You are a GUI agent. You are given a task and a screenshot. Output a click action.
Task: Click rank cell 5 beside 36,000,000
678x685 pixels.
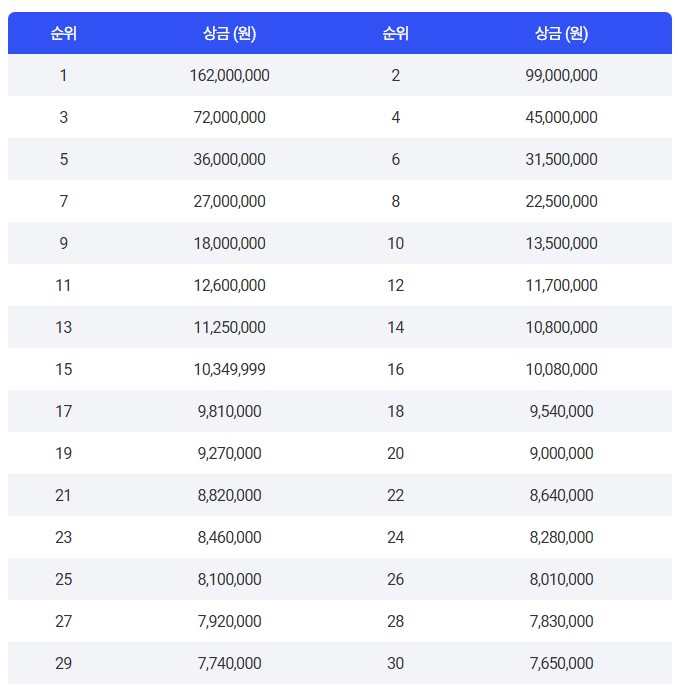[63, 159]
